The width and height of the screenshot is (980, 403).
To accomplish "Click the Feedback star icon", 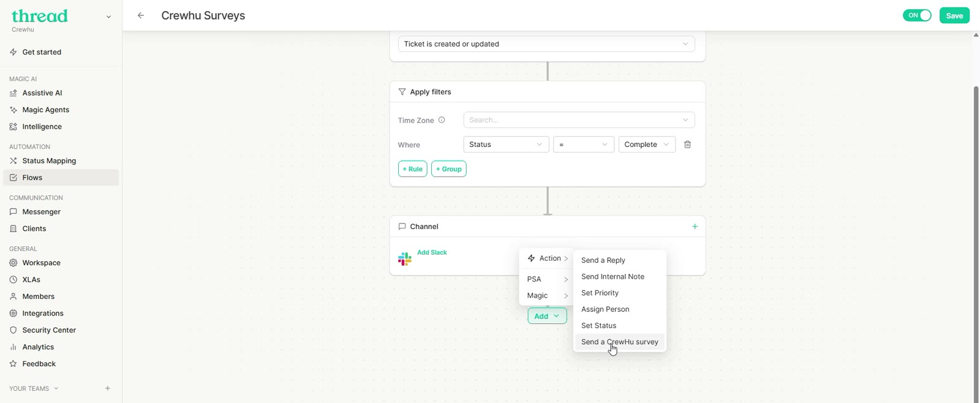I will click(13, 364).
